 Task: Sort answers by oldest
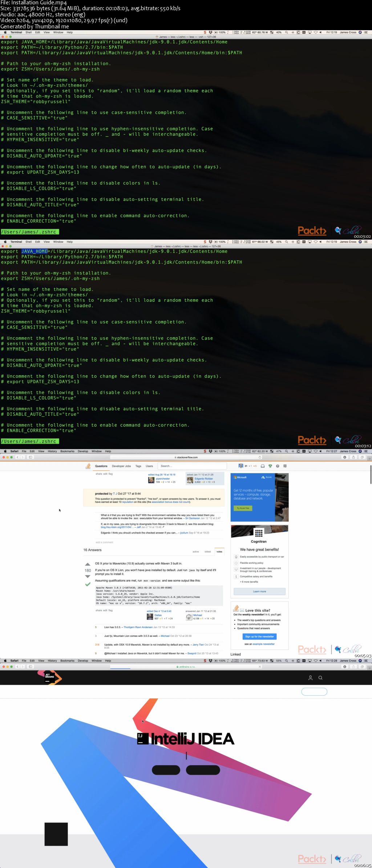pyautogui.click(x=208, y=552)
